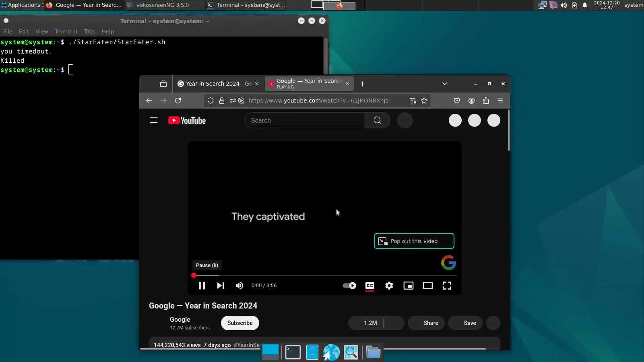Save the video to a playlist

(465, 323)
